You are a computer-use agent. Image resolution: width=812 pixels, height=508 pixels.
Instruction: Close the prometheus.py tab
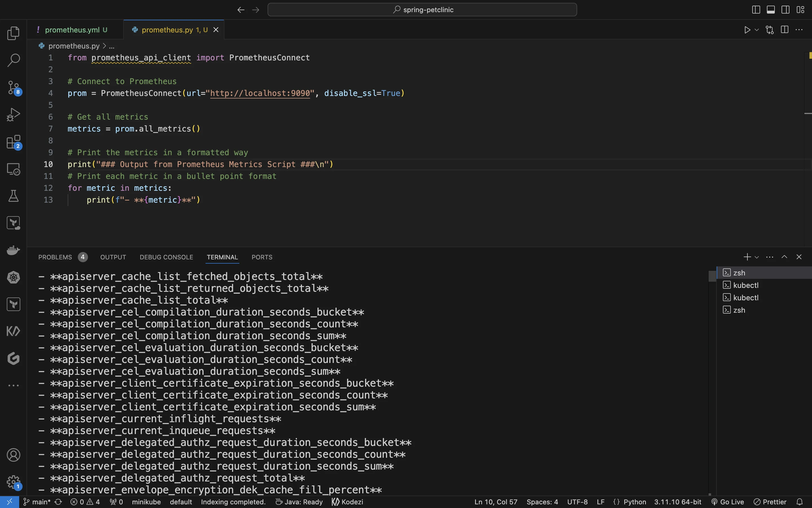point(216,30)
